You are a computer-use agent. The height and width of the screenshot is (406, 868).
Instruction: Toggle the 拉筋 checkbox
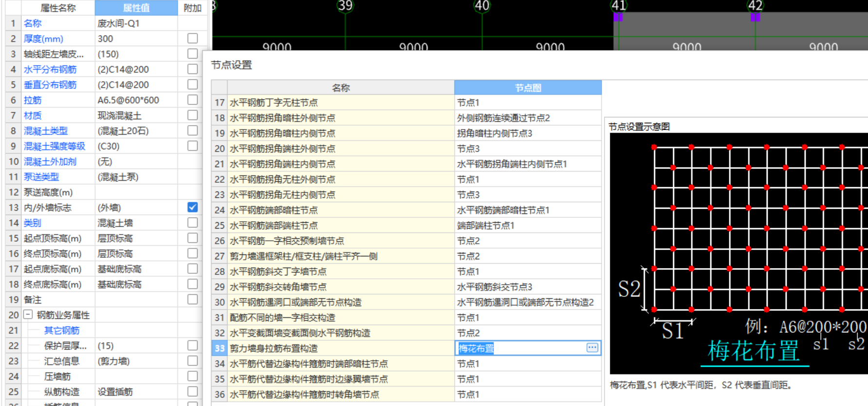pyautogui.click(x=192, y=99)
